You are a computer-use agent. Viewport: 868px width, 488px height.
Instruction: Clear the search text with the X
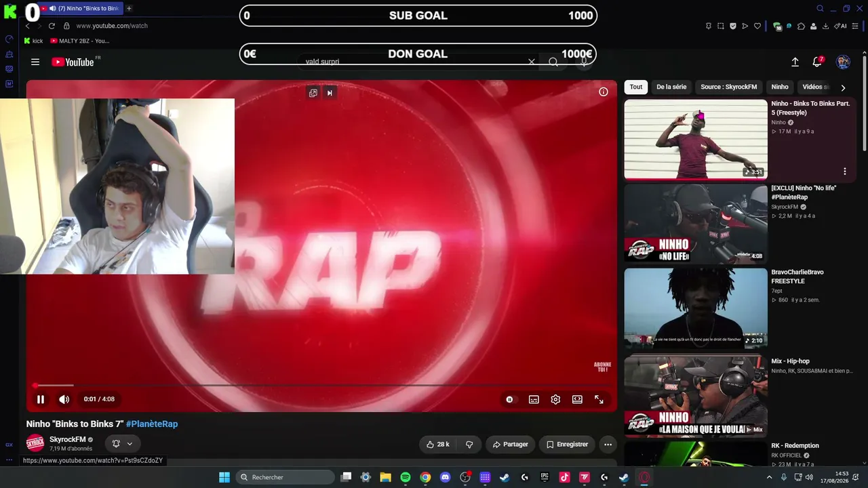coord(532,62)
